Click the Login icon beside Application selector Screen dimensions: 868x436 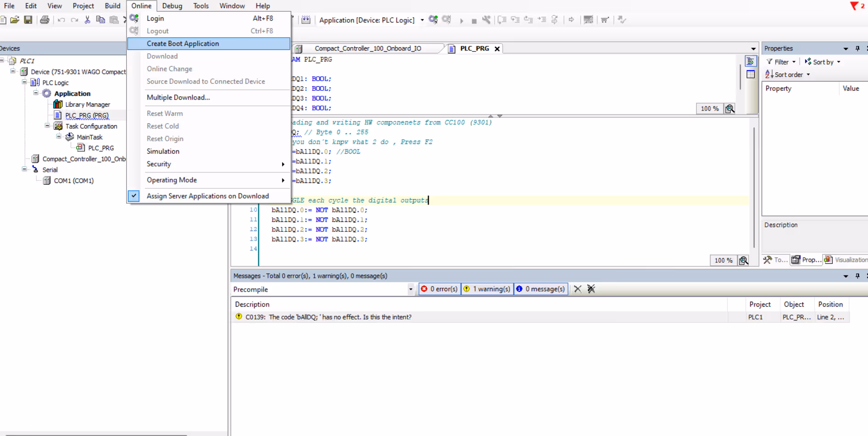pyautogui.click(x=433, y=20)
